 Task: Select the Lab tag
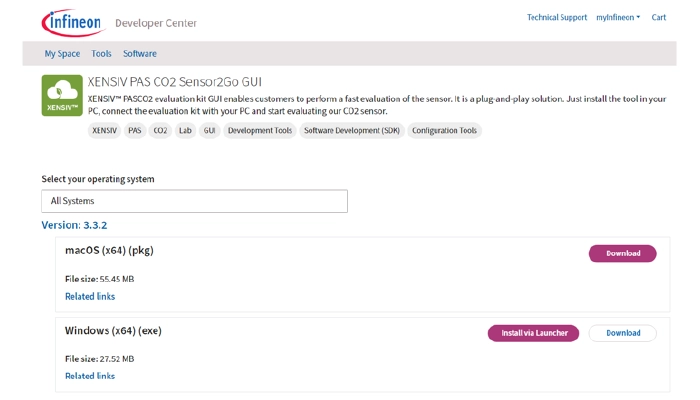coord(185,130)
